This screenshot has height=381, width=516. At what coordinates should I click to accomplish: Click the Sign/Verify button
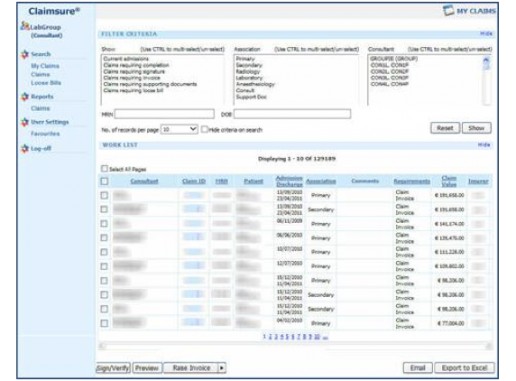[x=113, y=368]
